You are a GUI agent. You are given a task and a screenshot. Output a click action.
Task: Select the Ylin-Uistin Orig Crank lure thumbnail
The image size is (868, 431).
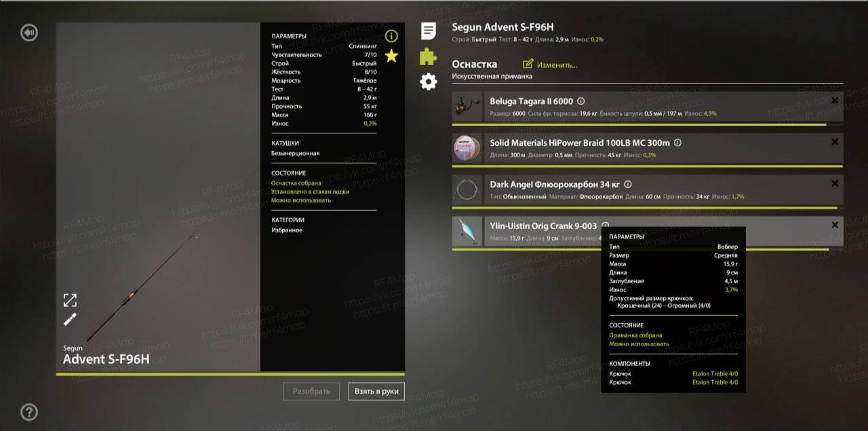pos(468,231)
